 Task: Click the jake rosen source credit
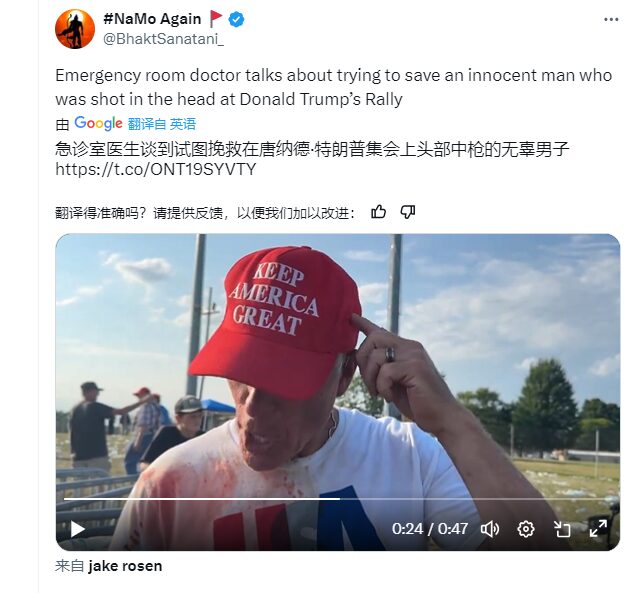tap(125, 566)
